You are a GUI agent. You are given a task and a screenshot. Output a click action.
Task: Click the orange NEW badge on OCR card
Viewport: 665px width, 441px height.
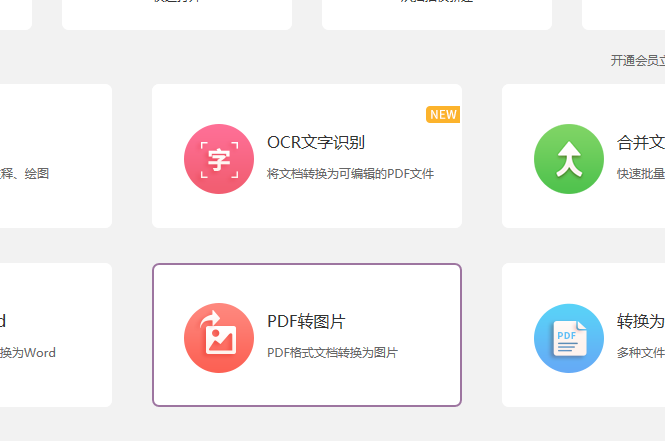[x=443, y=114]
